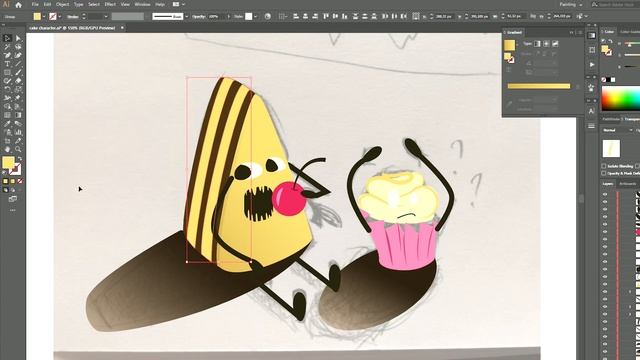Screen dimensions: 640x360
Task: Select the Zoom tool magnifier
Action: tap(18, 149)
